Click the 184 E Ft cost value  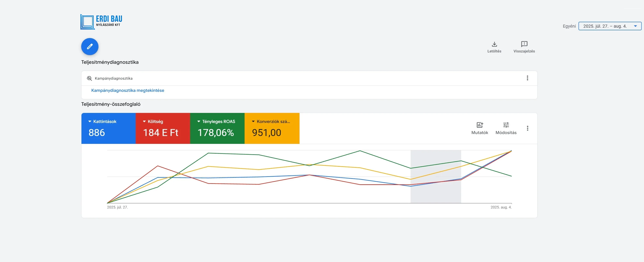[x=161, y=133]
